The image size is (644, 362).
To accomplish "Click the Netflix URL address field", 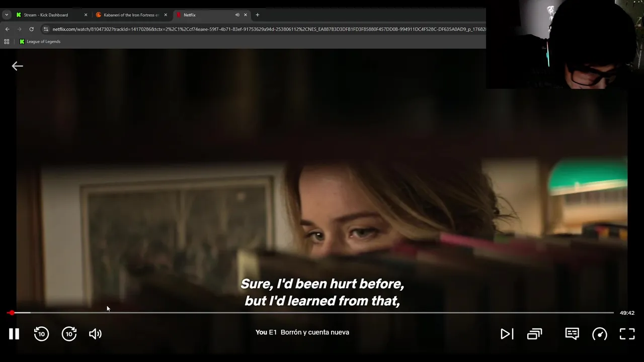I will pos(269,29).
